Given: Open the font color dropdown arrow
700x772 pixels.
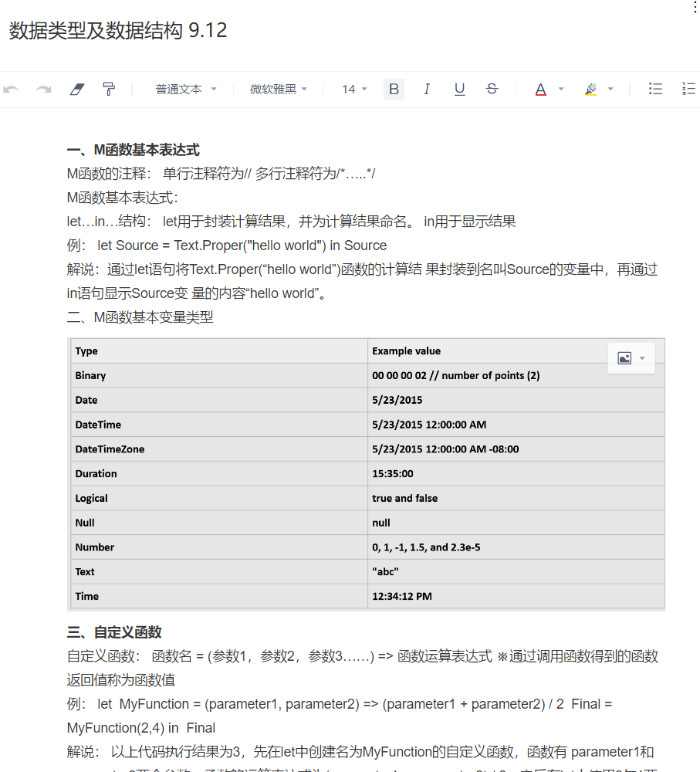Looking at the screenshot, I should click(560, 89).
